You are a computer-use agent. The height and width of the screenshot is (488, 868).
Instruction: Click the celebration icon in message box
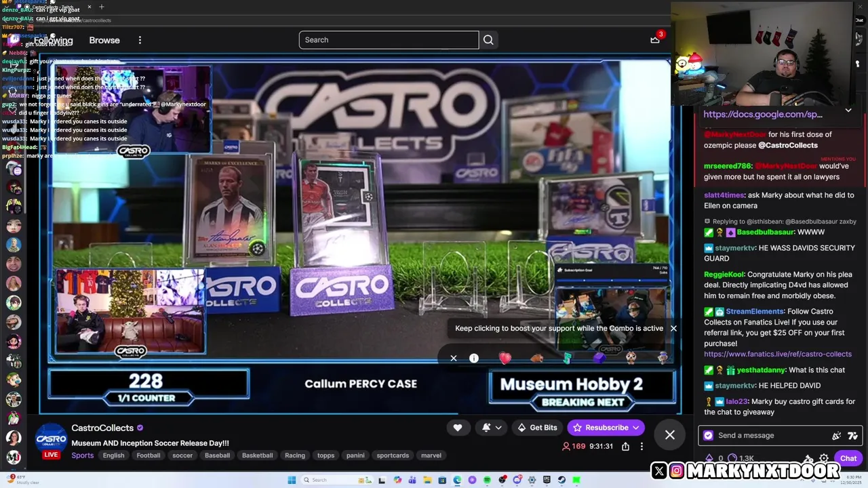836,436
